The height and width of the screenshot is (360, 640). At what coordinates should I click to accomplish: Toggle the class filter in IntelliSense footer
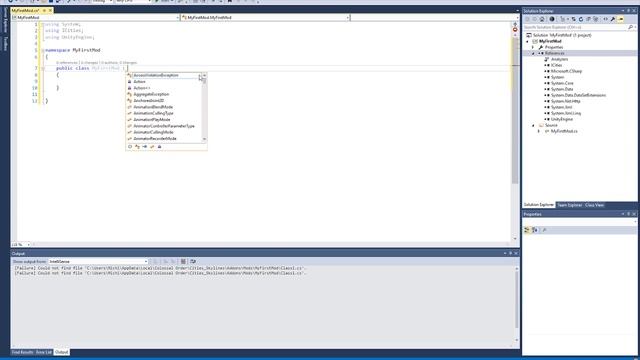(138, 147)
